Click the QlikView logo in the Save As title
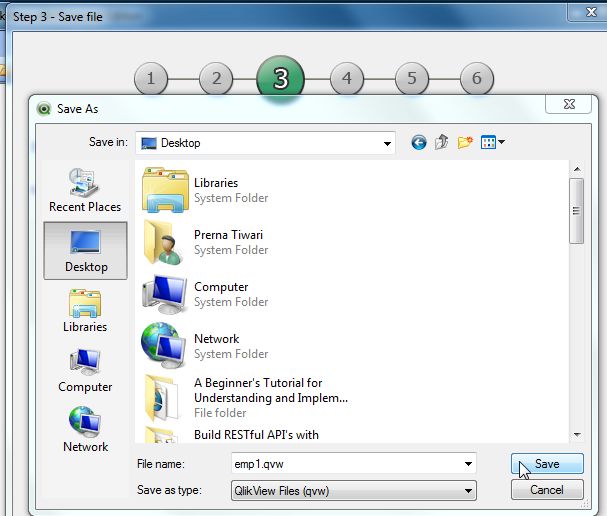Image resolution: width=607 pixels, height=516 pixels. coord(44,109)
